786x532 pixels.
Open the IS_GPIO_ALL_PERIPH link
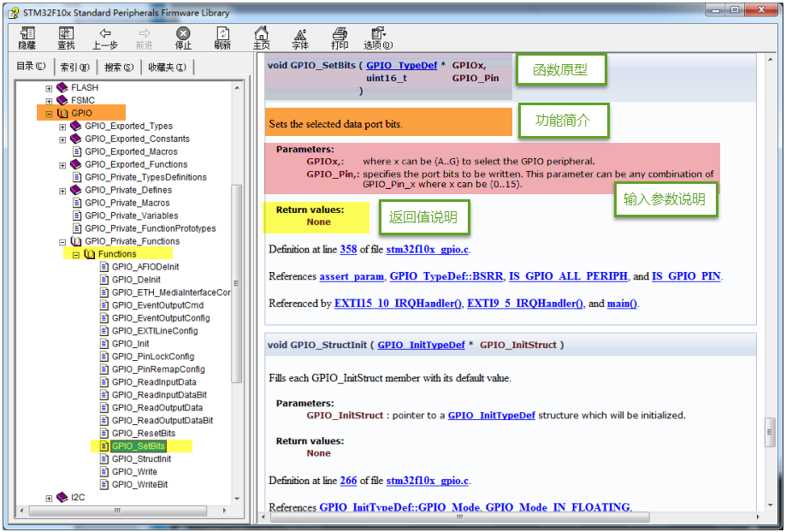(x=569, y=276)
